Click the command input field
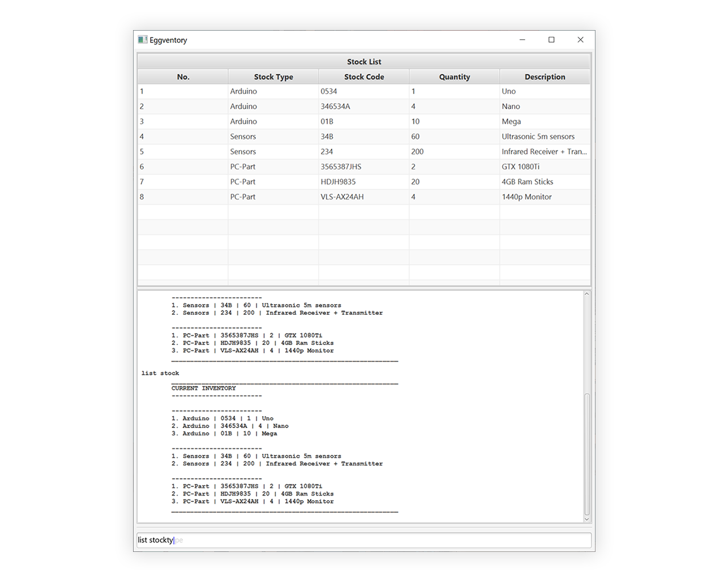The image size is (728, 582). (x=364, y=540)
